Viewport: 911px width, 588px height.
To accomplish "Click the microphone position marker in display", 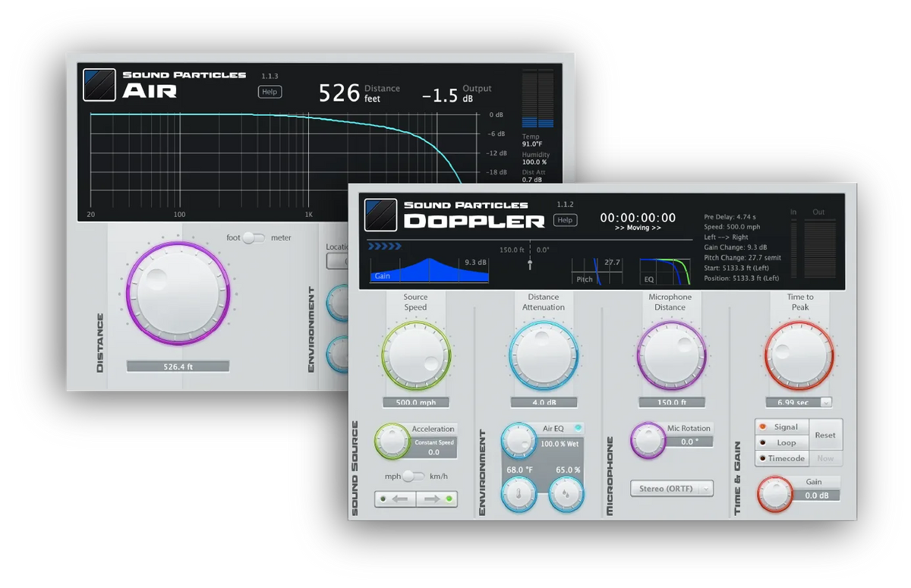I will click(530, 264).
